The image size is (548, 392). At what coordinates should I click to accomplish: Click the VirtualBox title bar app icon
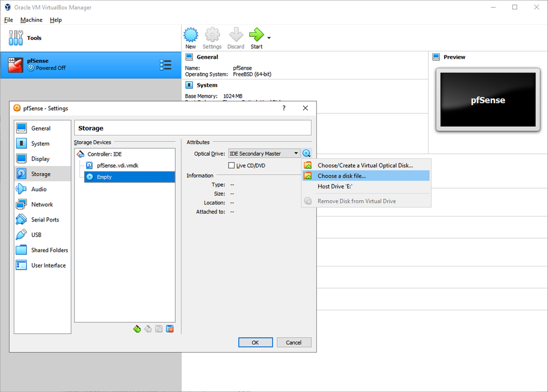pos(8,7)
